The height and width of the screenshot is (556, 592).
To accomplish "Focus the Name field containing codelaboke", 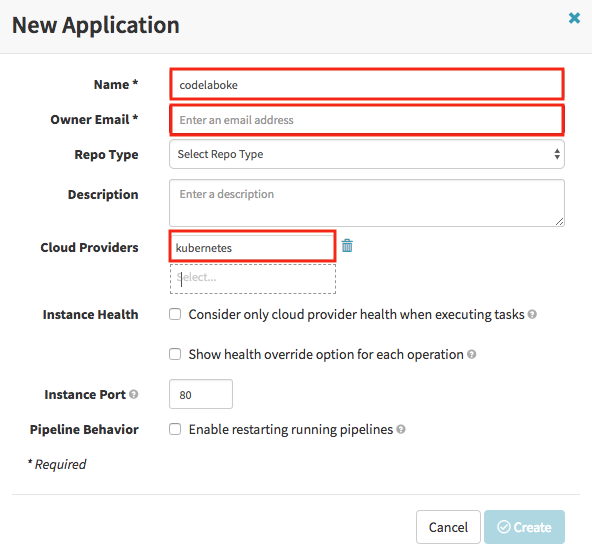I will coord(367,84).
